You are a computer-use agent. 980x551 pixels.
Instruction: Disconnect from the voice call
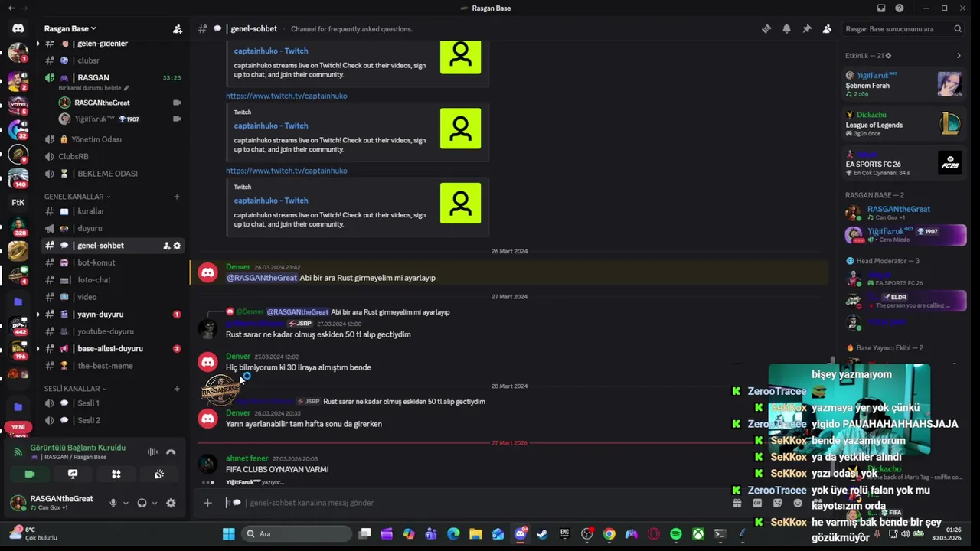pyautogui.click(x=171, y=452)
